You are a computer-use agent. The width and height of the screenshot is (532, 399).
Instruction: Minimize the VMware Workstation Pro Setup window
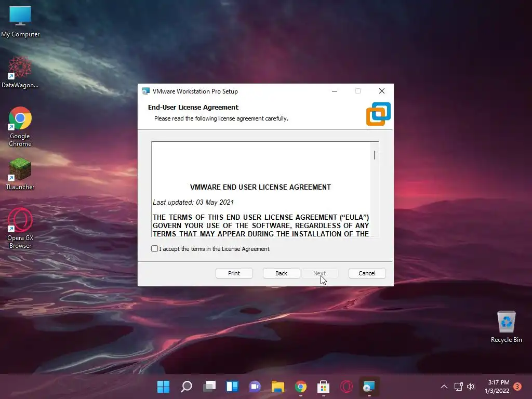coord(335,91)
